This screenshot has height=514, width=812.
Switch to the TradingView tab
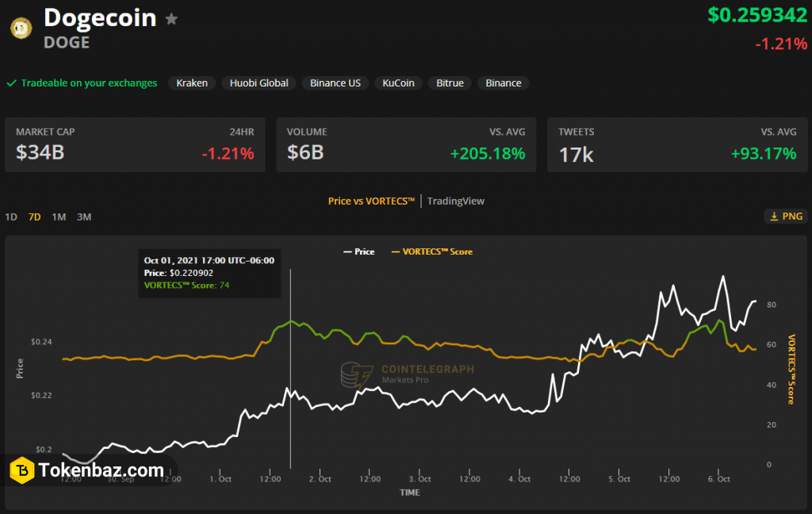(456, 201)
